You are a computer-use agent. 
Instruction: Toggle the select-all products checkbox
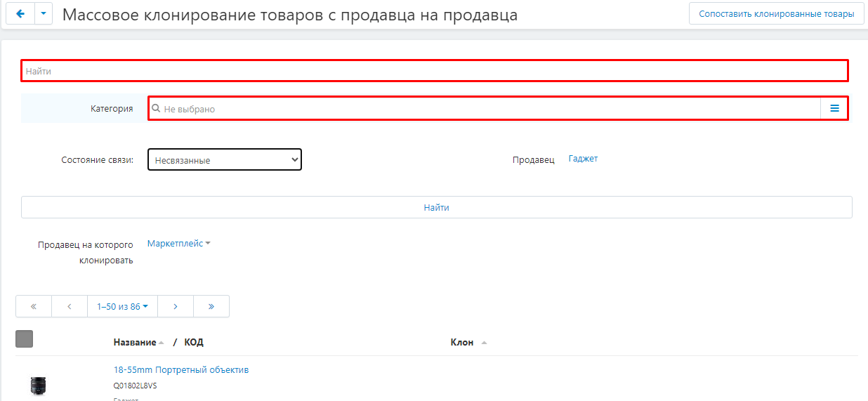coord(24,339)
